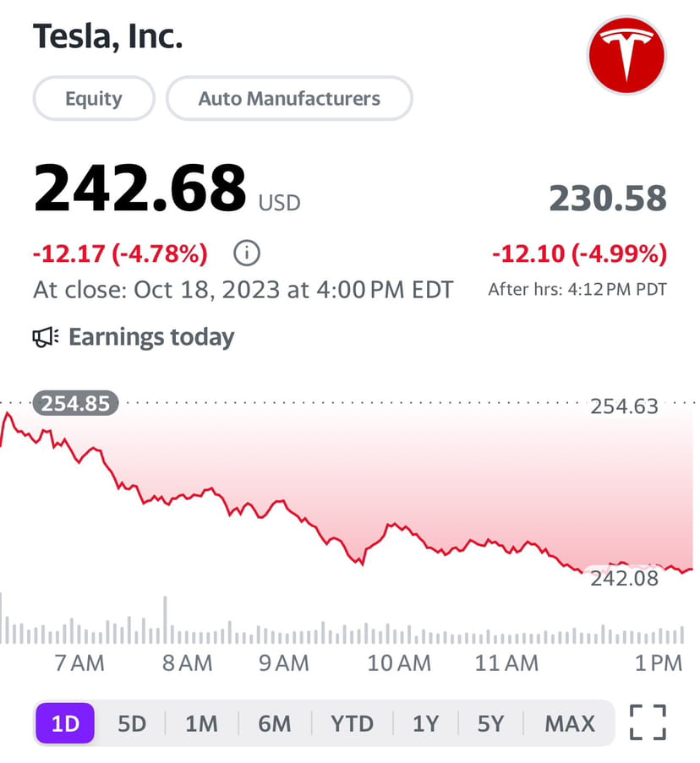Viewport: 700px width, 763px height.
Task: Select the YTD range tab
Action: click(352, 723)
